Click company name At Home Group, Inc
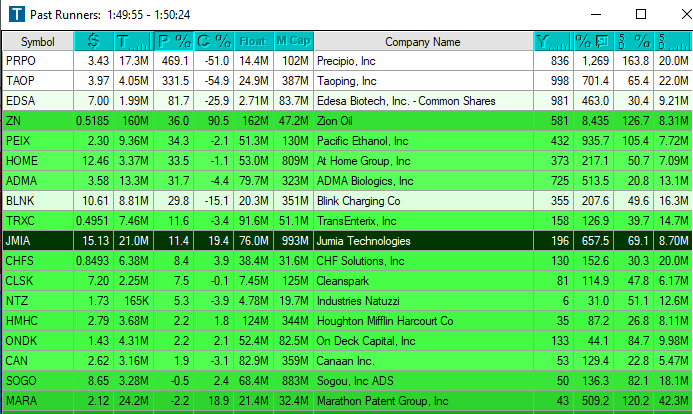 tap(363, 161)
